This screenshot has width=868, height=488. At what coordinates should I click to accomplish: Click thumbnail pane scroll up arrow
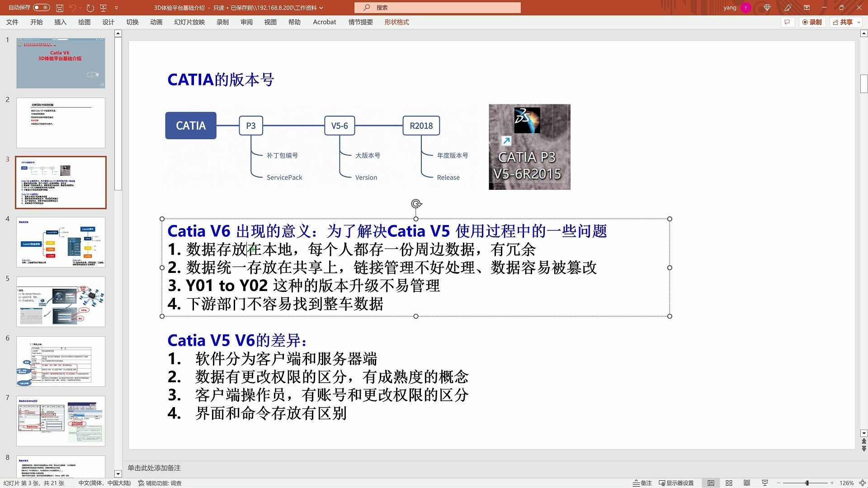tap(118, 33)
